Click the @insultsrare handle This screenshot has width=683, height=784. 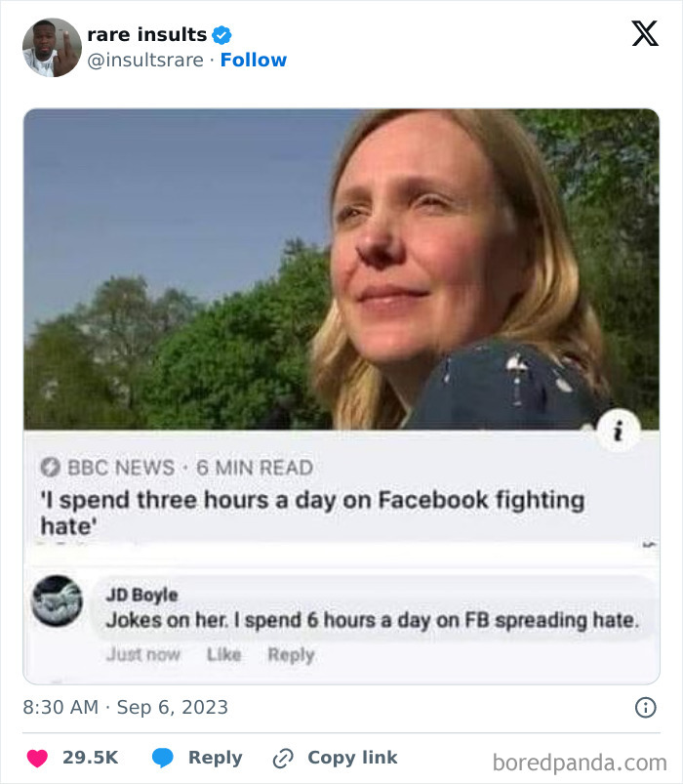point(145,61)
